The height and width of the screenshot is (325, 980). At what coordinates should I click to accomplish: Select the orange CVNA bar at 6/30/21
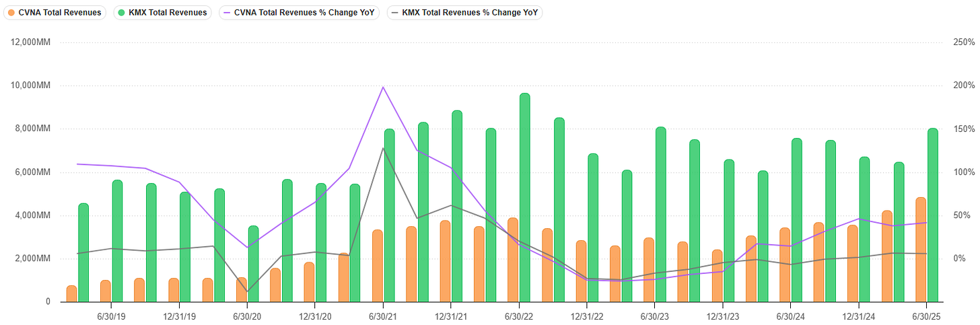pyautogui.click(x=378, y=266)
